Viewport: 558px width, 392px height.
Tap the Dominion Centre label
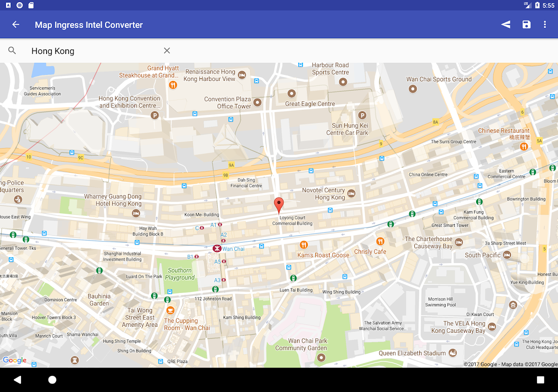pos(60,300)
